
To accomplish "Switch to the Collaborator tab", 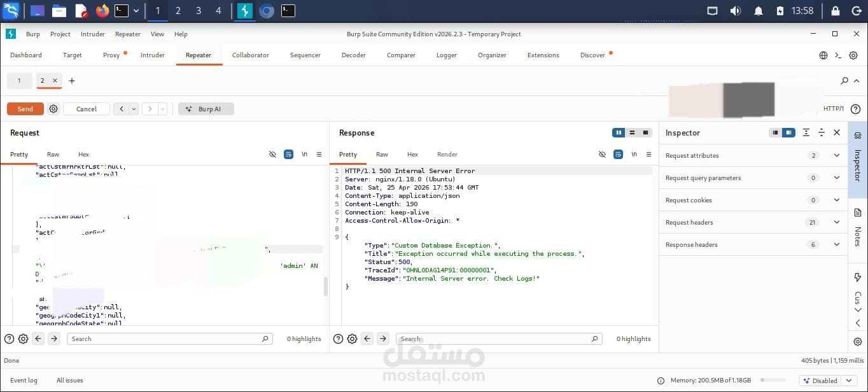I will click(251, 55).
